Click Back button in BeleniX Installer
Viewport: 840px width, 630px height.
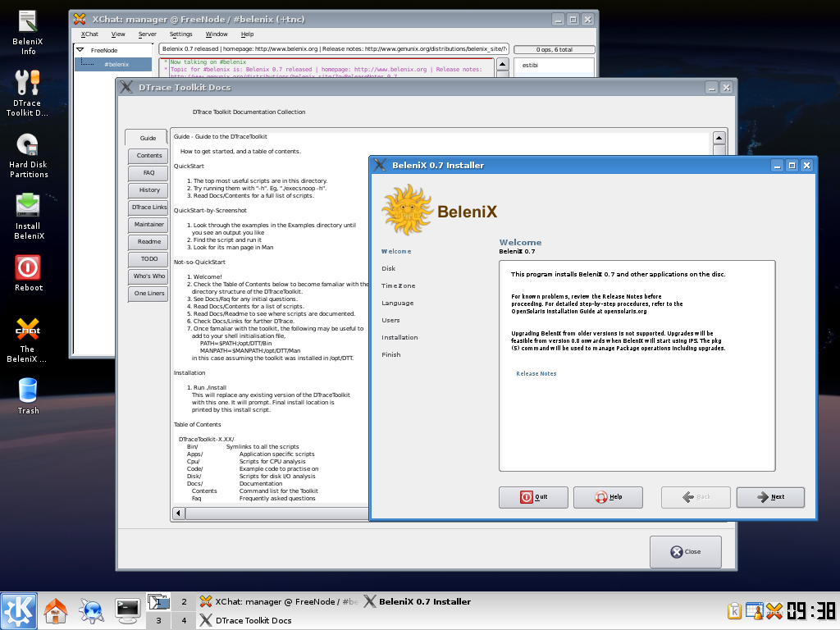[x=696, y=497]
